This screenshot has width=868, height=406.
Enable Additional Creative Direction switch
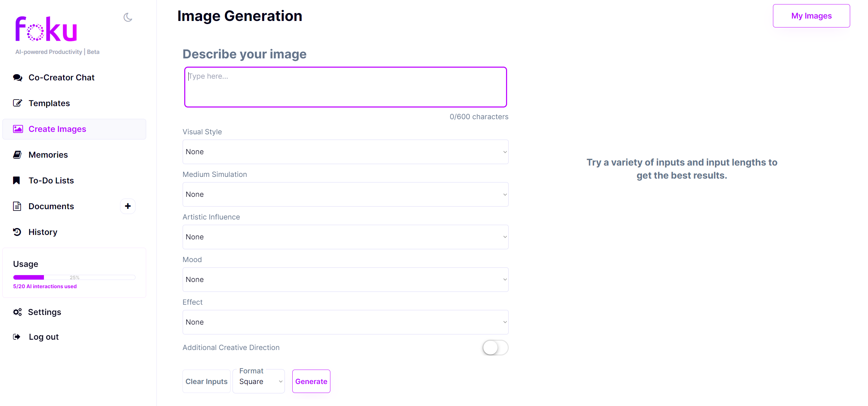(x=495, y=348)
